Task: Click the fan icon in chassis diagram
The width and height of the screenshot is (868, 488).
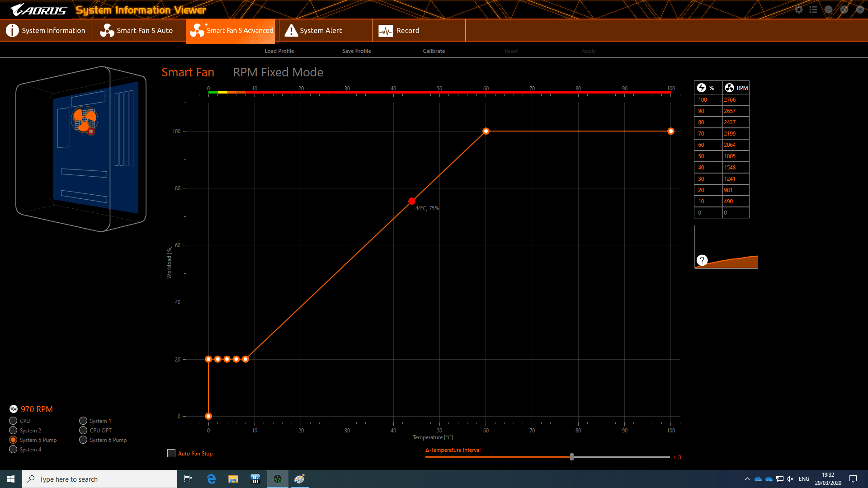Action: coord(85,120)
